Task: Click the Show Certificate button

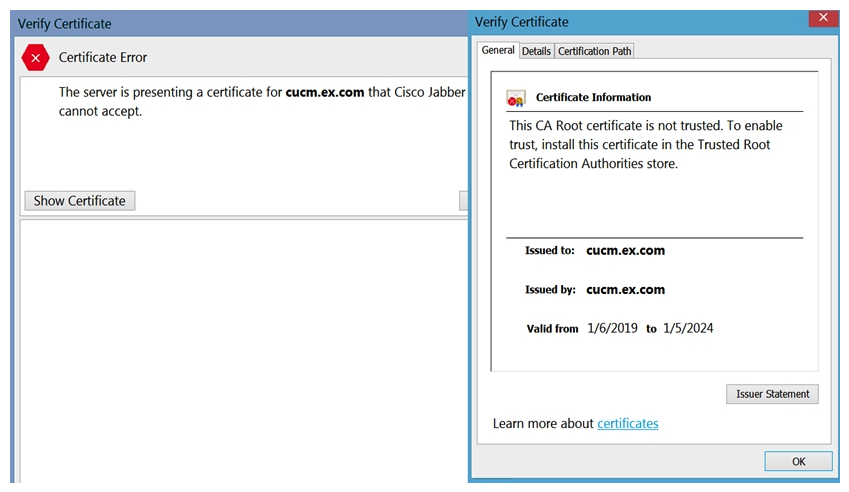Action: 80,201
